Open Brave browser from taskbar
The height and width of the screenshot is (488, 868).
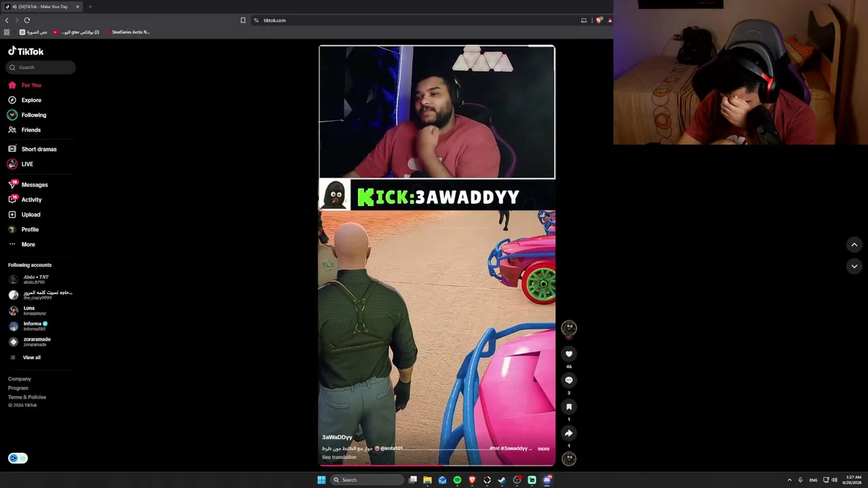[x=472, y=480]
